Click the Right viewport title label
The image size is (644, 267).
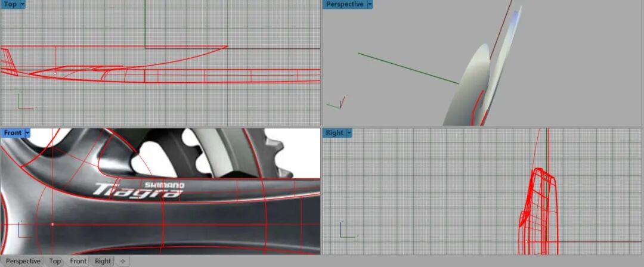coord(335,133)
